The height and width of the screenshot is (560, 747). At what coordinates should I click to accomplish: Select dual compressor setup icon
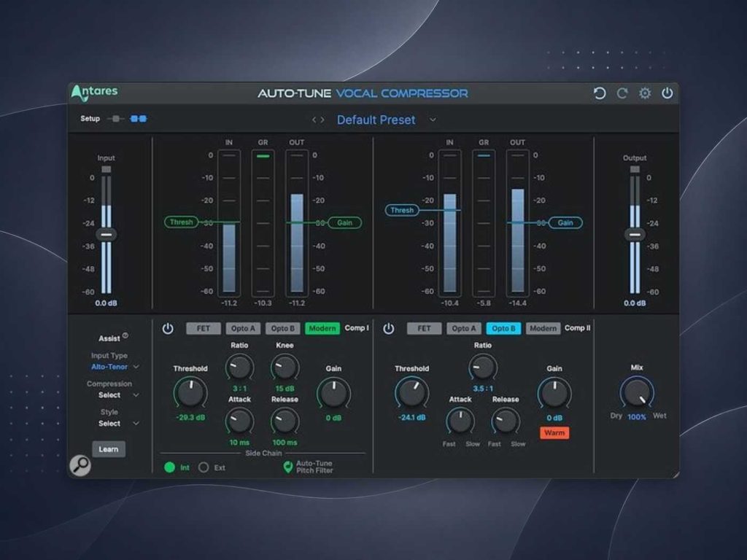139,119
